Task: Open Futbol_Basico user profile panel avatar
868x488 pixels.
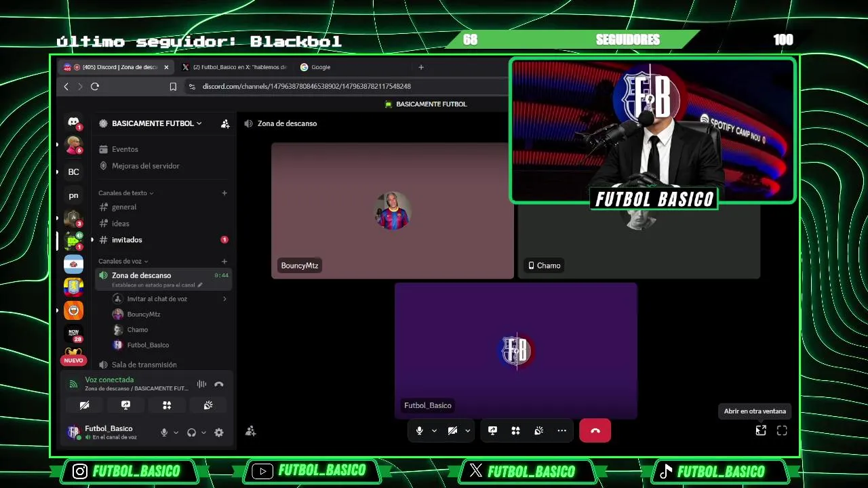Action: (74, 432)
